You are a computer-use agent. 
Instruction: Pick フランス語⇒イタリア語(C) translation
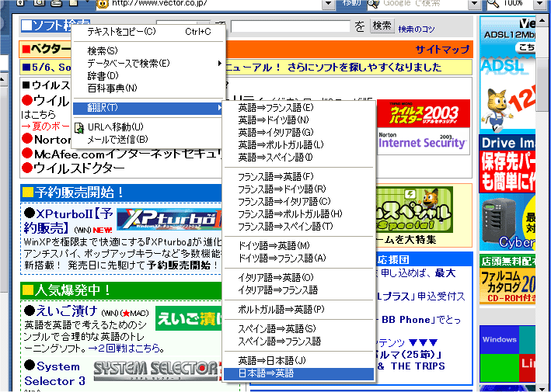pos(298,201)
